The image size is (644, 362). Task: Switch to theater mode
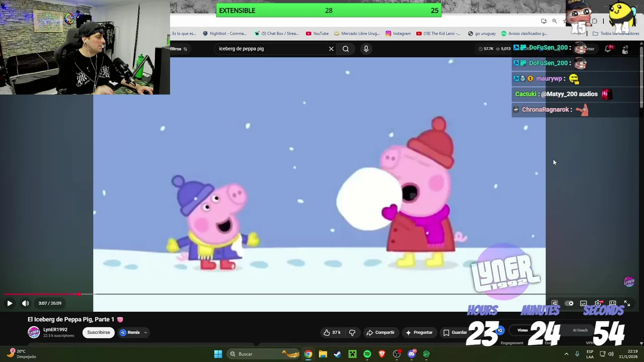click(612, 303)
